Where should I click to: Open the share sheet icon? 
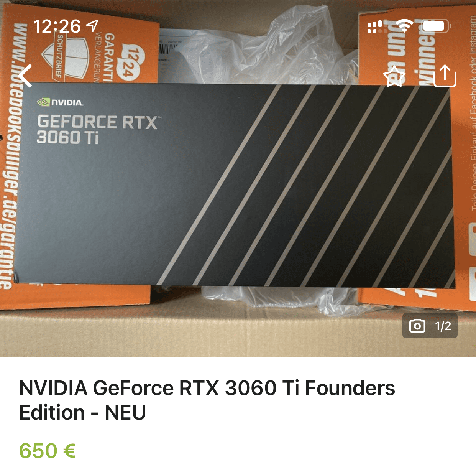coord(445,76)
